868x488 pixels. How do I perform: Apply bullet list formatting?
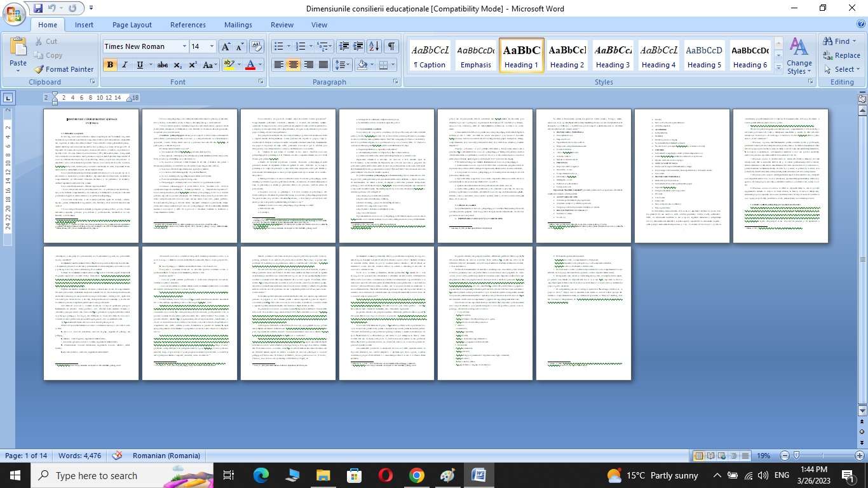[x=278, y=46]
